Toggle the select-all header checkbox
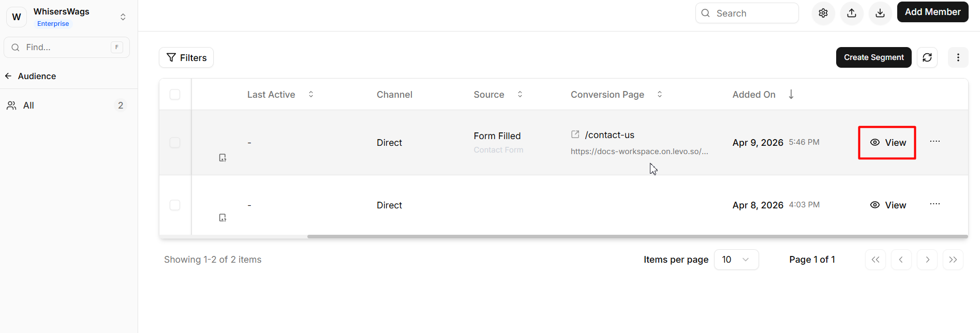This screenshot has height=333, width=980. pyautogui.click(x=175, y=95)
